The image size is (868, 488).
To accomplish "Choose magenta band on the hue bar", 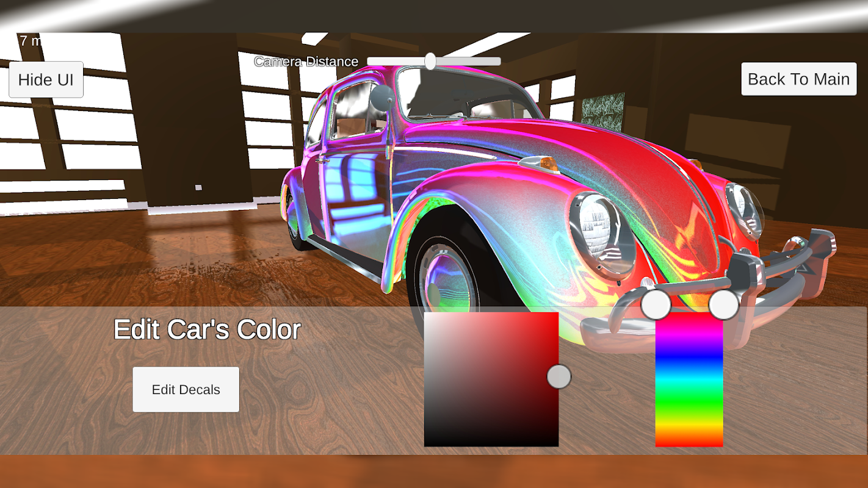I will [689, 329].
